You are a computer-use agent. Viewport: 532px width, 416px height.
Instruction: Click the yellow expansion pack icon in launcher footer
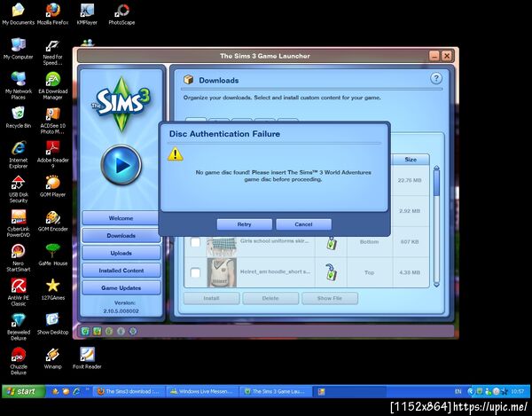click(98, 331)
